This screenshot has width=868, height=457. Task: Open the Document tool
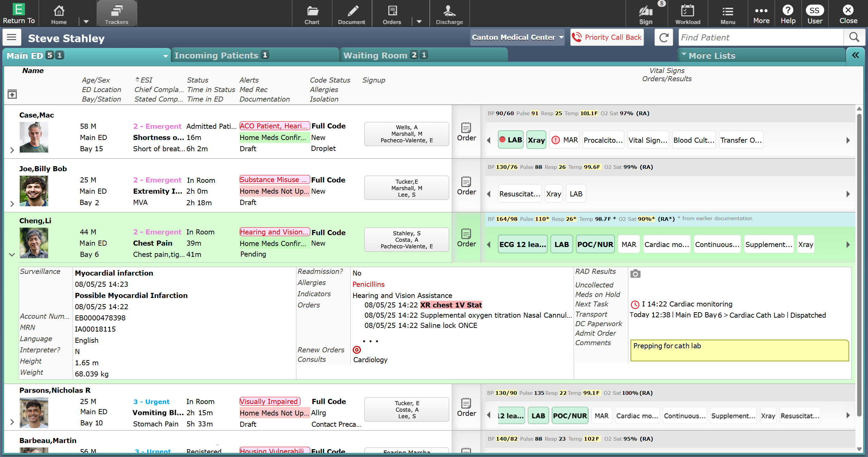point(351,14)
